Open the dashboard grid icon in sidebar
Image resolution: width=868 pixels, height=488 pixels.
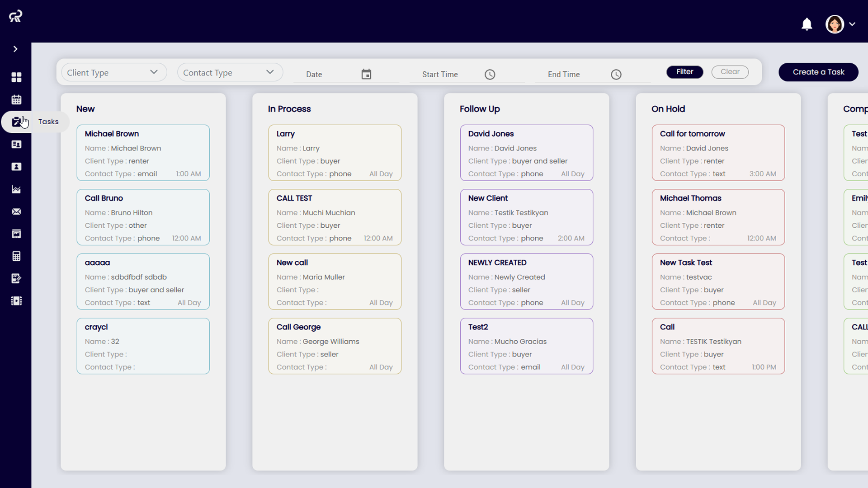(16, 77)
